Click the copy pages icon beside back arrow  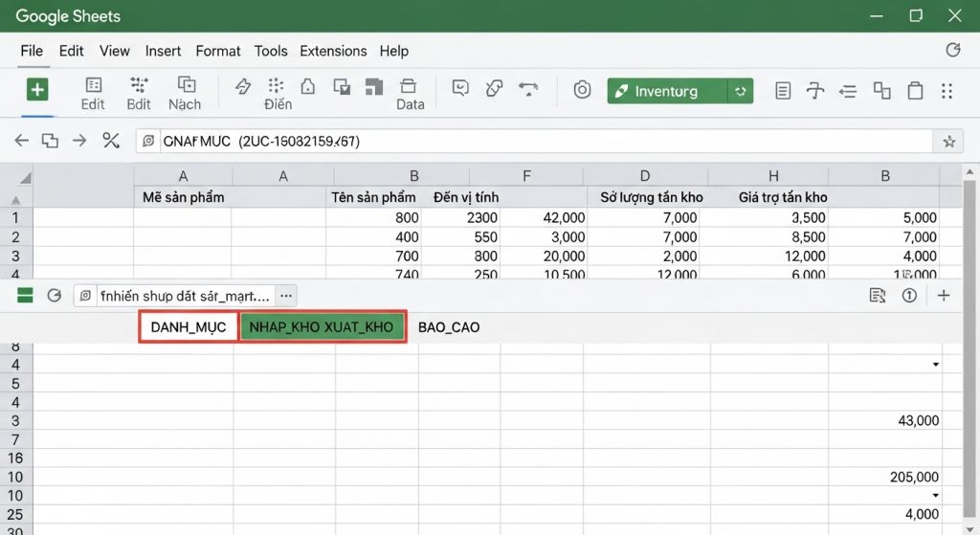(50, 141)
